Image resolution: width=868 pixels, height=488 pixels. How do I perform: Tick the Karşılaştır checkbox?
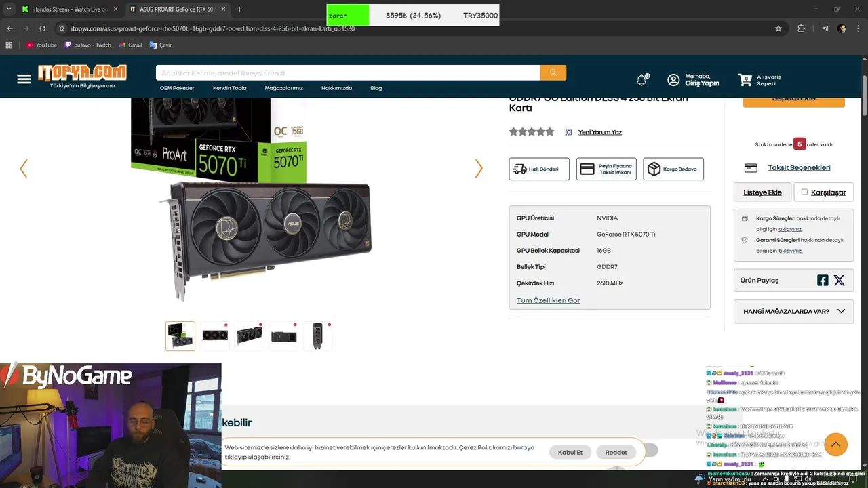coord(804,192)
